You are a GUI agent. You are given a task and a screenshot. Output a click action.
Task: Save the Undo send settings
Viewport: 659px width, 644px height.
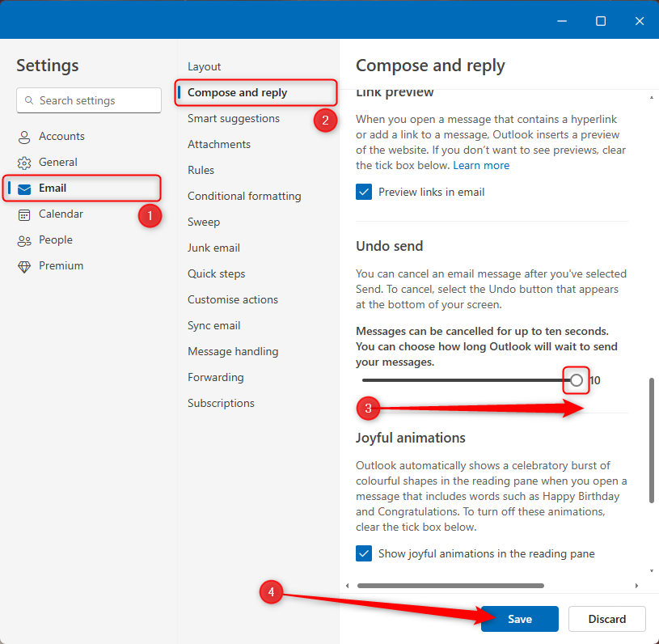pyautogui.click(x=519, y=618)
